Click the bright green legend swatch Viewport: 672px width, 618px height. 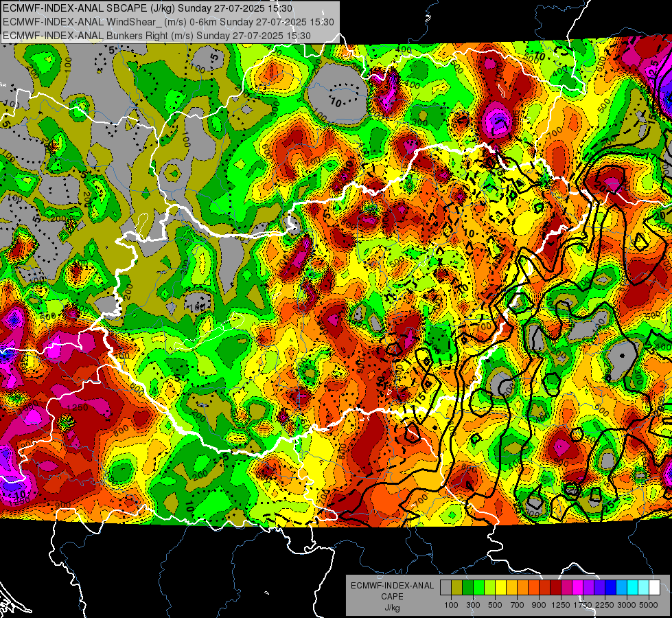(x=478, y=588)
